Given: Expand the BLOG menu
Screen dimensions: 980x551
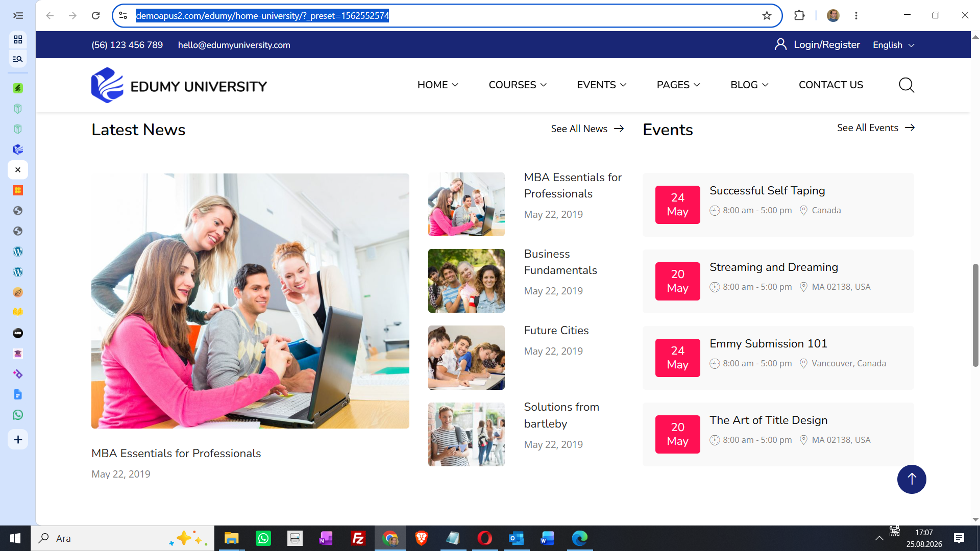Looking at the screenshot, I should click(749, 85).
